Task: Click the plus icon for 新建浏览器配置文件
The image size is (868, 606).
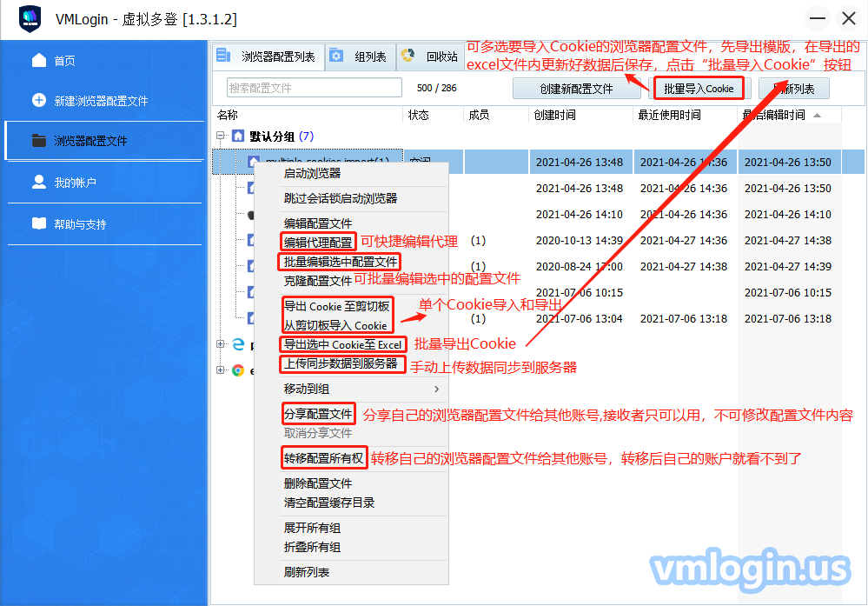Action: (39, 100)
